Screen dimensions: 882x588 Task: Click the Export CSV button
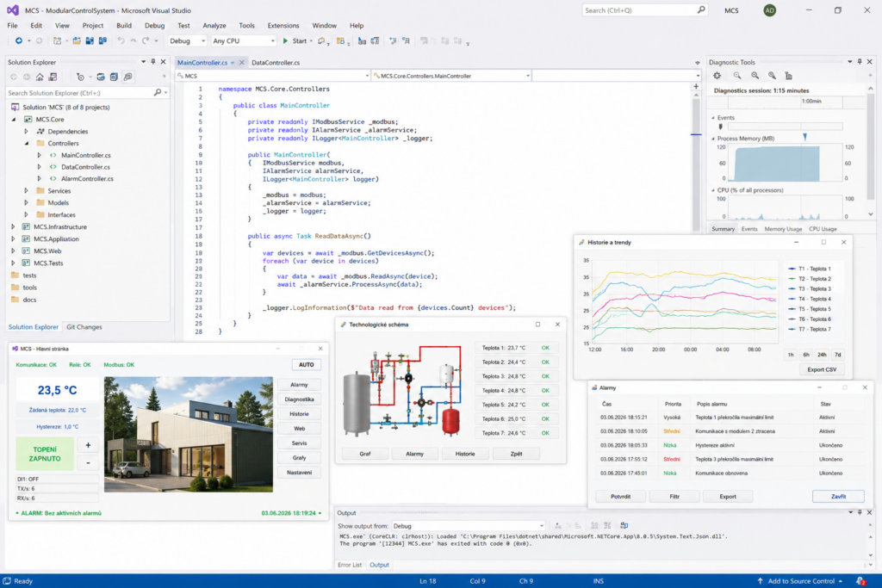click(x=822, y=370)
